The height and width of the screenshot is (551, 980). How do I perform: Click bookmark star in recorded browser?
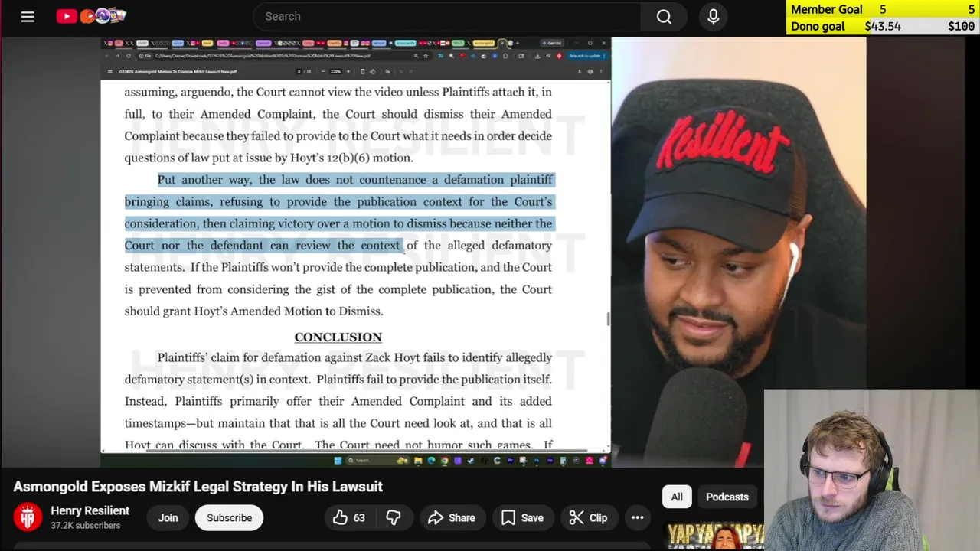[426, 56]
